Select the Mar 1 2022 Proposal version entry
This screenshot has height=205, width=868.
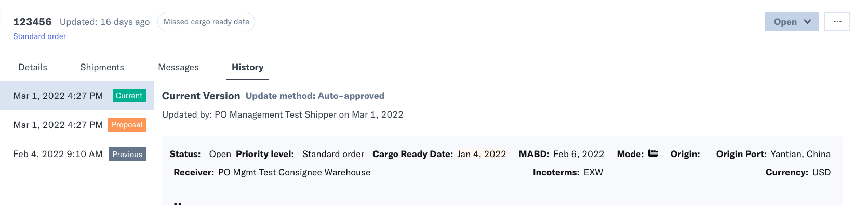[77, 125]
